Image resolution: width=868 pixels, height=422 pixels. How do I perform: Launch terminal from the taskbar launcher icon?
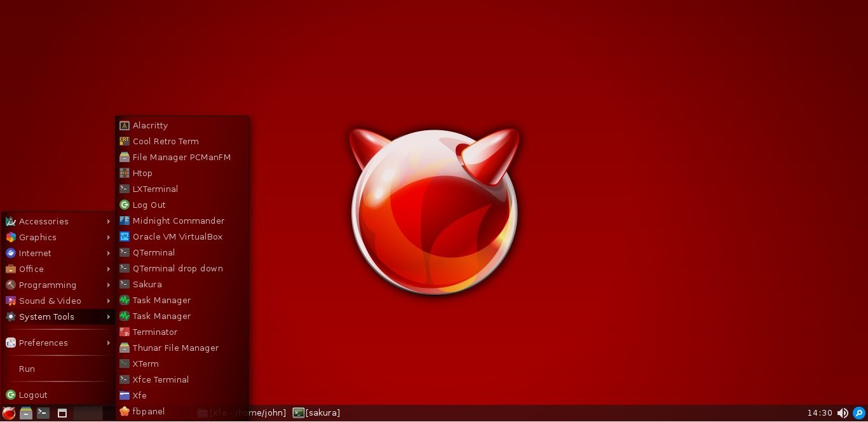click(43, 413)
